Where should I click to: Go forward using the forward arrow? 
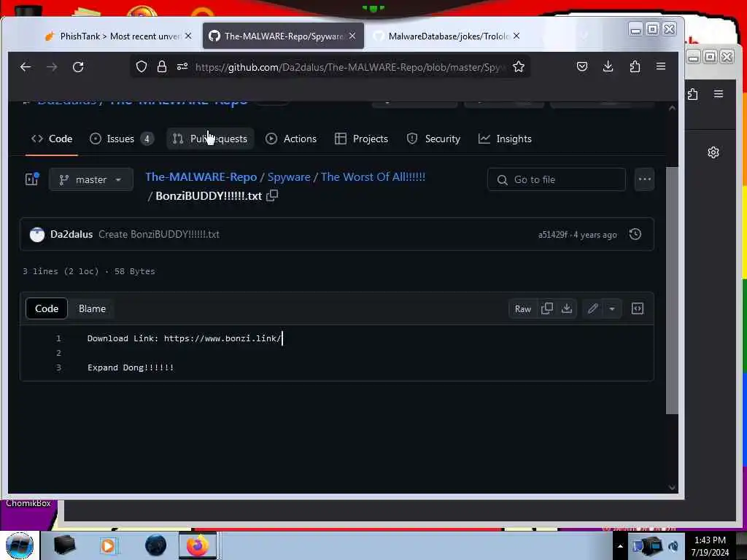[52, 67]
